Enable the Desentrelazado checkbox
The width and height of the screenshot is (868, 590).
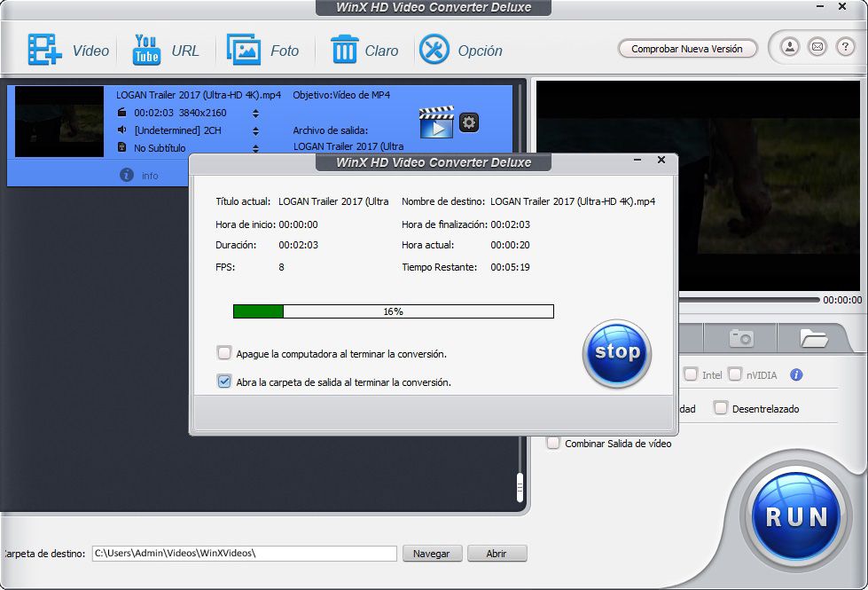point(721,408)
